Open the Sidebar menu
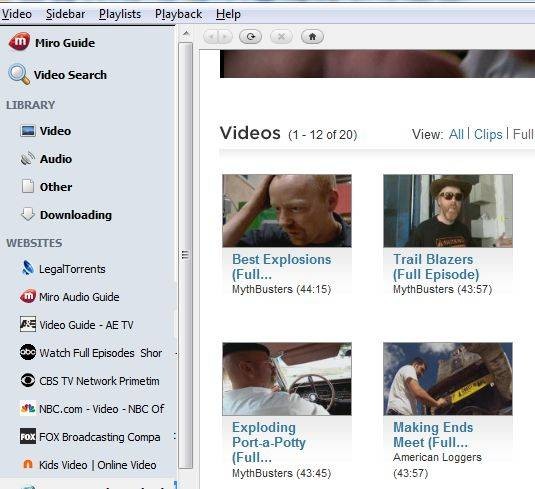Screen dimensions: 535x489 coord(66,14)
